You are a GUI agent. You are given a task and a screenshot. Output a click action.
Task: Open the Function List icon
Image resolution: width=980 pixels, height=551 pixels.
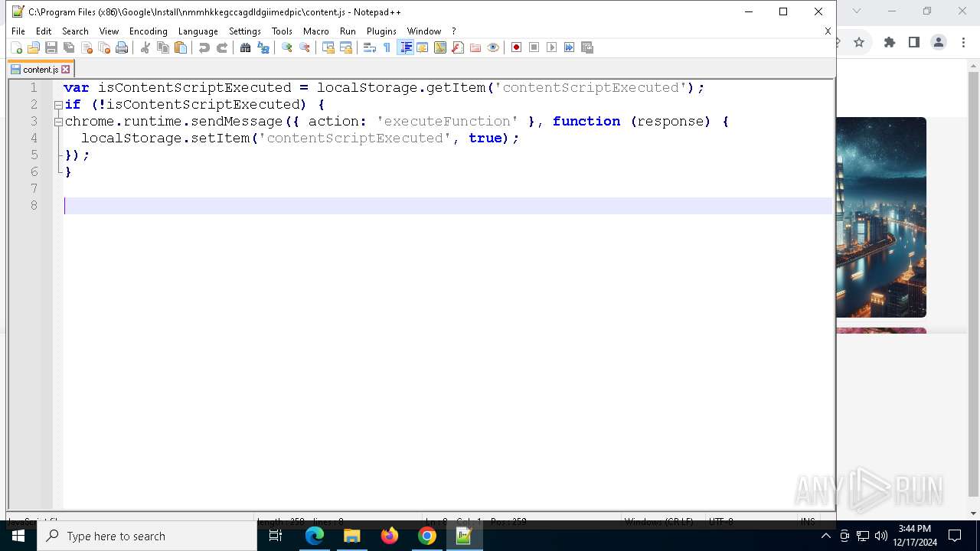click(458, 47)
